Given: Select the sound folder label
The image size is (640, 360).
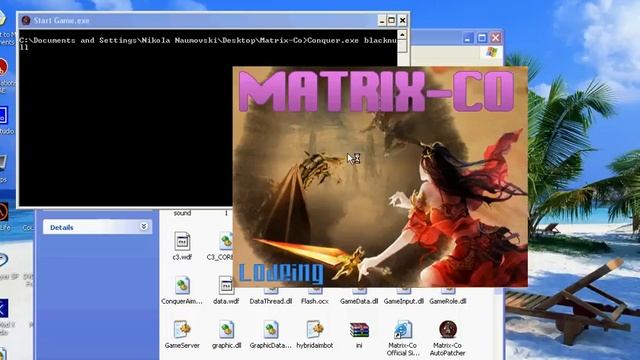Looking at the screenshot, I should click(182, 213).
